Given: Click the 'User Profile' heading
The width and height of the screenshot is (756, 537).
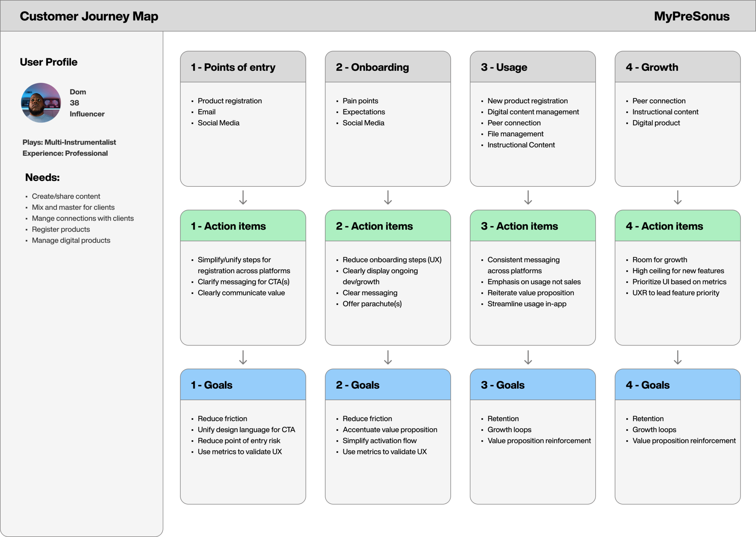Looking at the screenshot, I should coord(49,62).
